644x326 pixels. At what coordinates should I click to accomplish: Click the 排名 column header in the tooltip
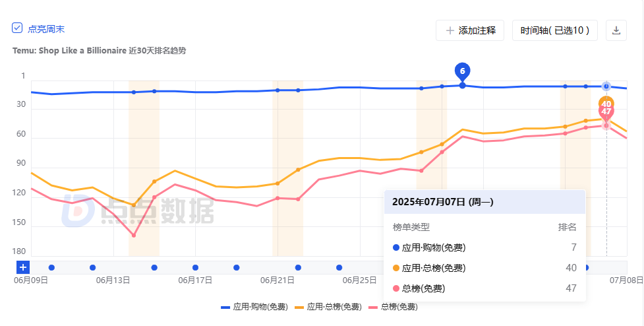[x=567, y=227]
